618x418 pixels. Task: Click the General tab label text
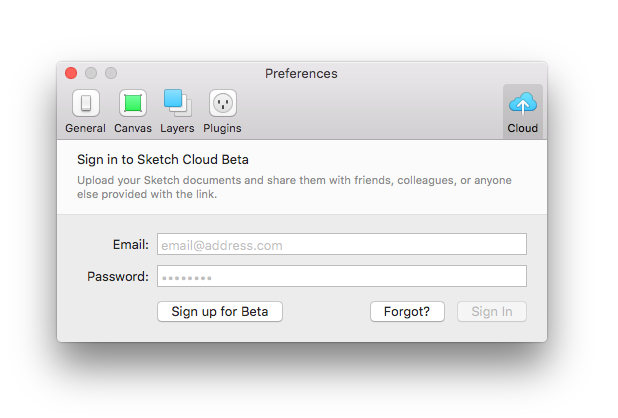[85, 128]
